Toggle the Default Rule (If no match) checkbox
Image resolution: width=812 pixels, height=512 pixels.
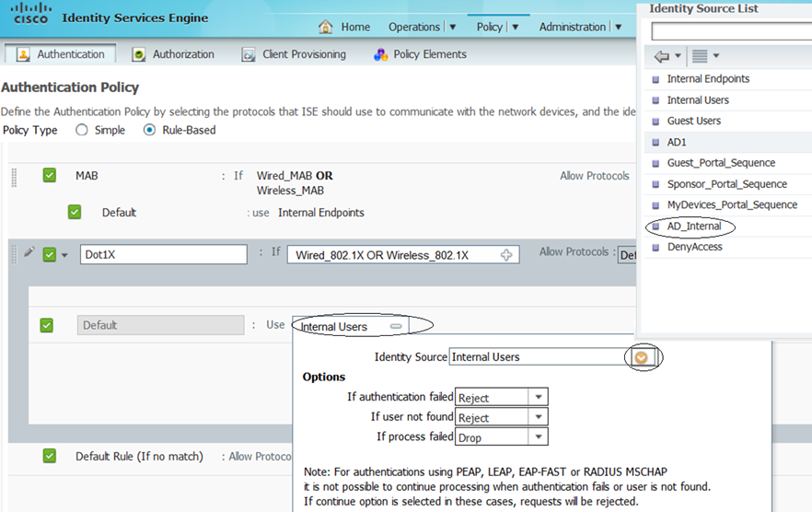[x=50, y=456]
